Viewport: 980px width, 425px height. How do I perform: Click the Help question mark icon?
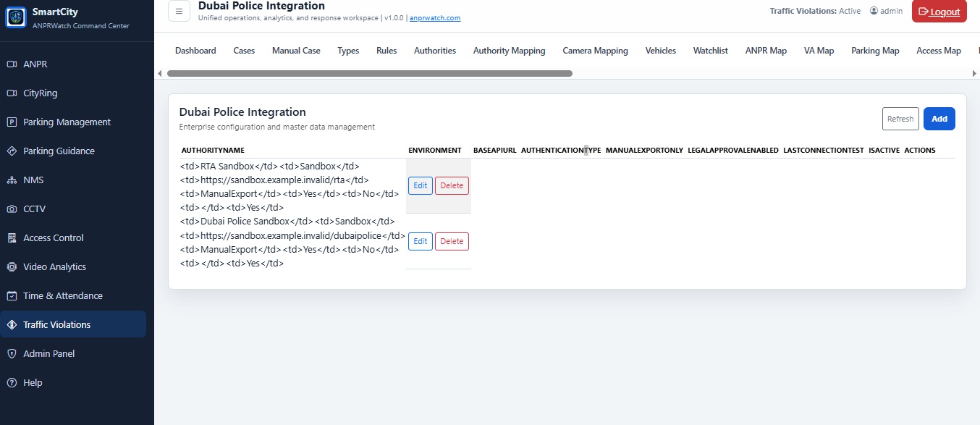(x=12, y=383)
